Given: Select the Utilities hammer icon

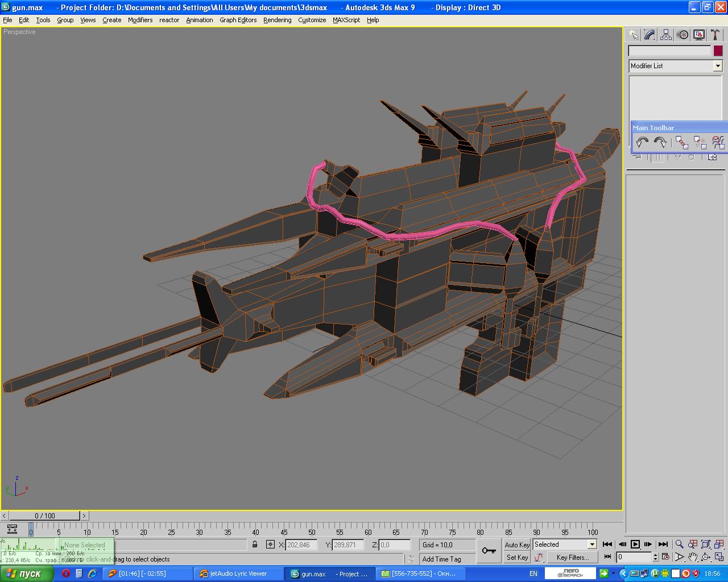Looking at the screenshot, I should (715, 35).
